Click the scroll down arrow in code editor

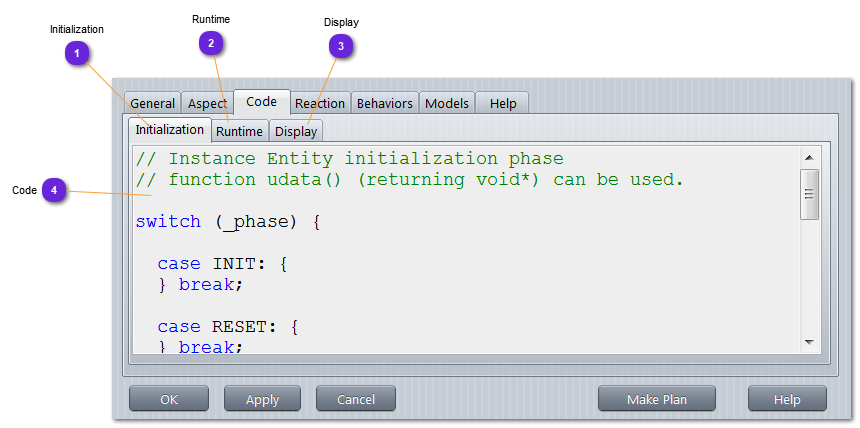click(x=809, y=343)
